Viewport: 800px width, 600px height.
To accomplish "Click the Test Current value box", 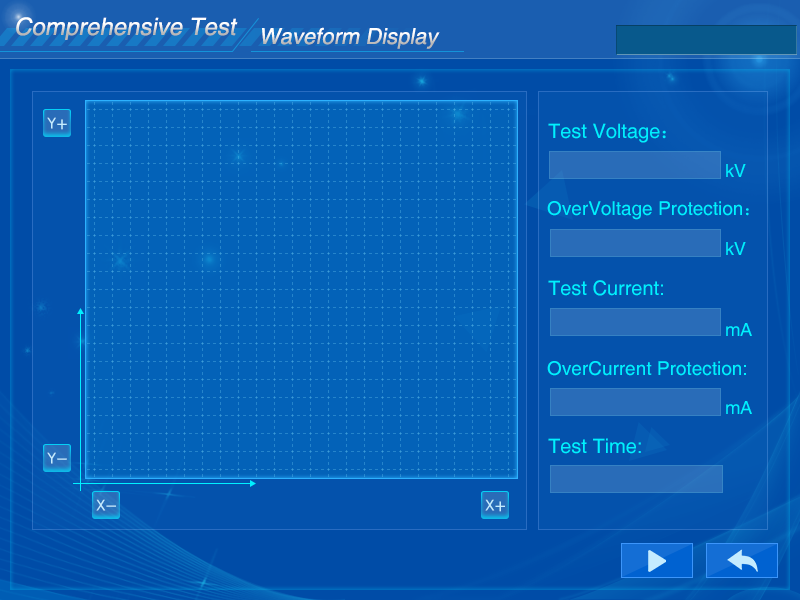I will [x=634, y=322].
